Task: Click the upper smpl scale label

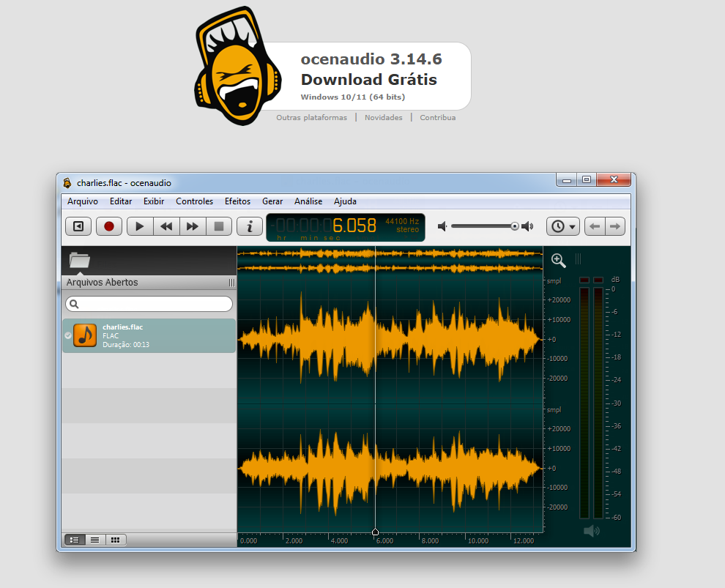Action: pyautogui.click(x=554, y=281)
